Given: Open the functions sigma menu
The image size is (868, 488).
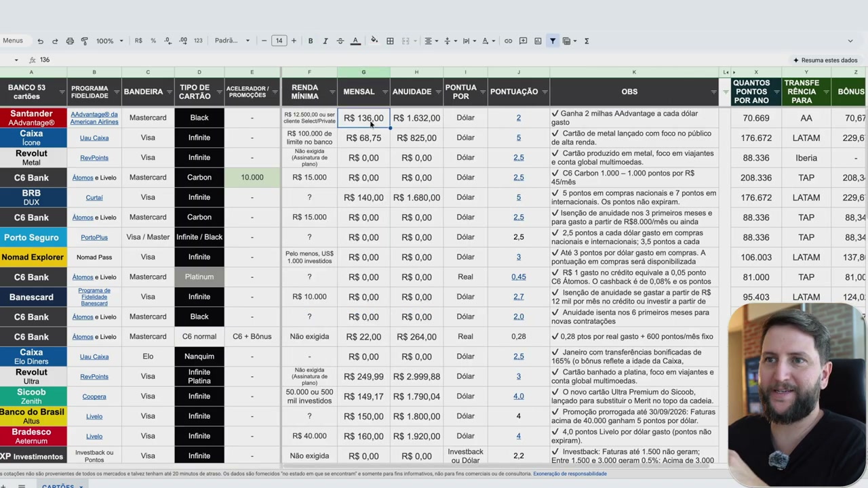Looking at the screenshot, I should [587, 41].
